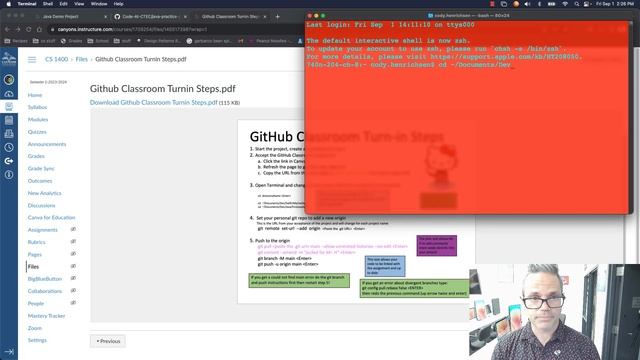
Task: Collapse the Canvas global navigation arrow
Action: click(9, 351)
